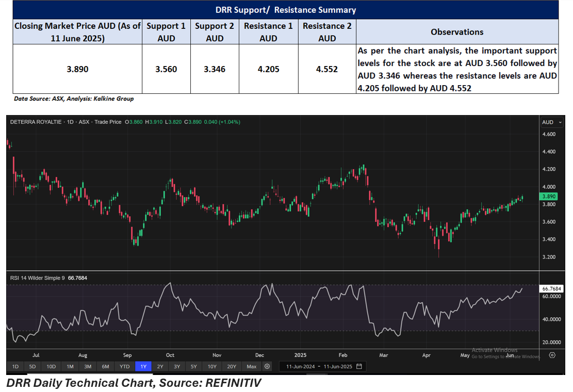573x392 pixels.
Task: Click the 1D interval label in chart header
Action: click(x=70, y=122)
